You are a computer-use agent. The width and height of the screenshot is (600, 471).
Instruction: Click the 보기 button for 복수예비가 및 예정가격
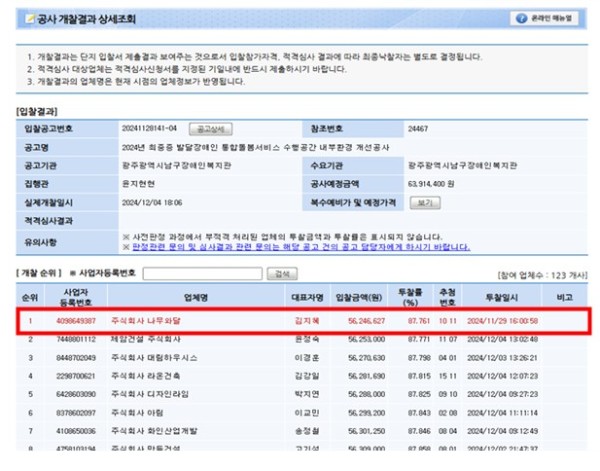tap(425, 202)
